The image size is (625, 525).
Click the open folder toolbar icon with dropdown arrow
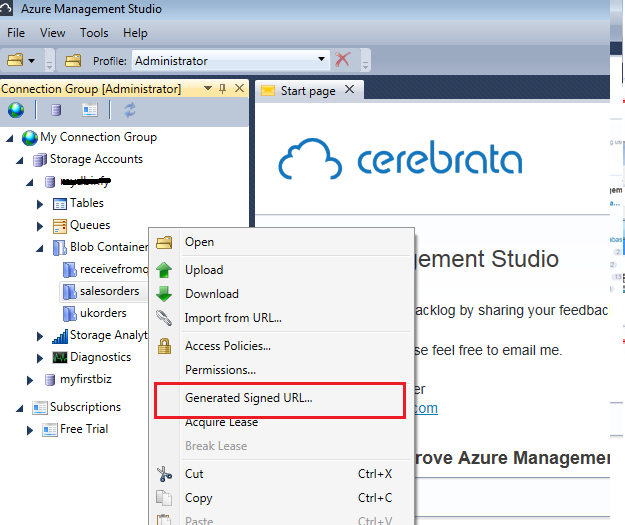21,61
